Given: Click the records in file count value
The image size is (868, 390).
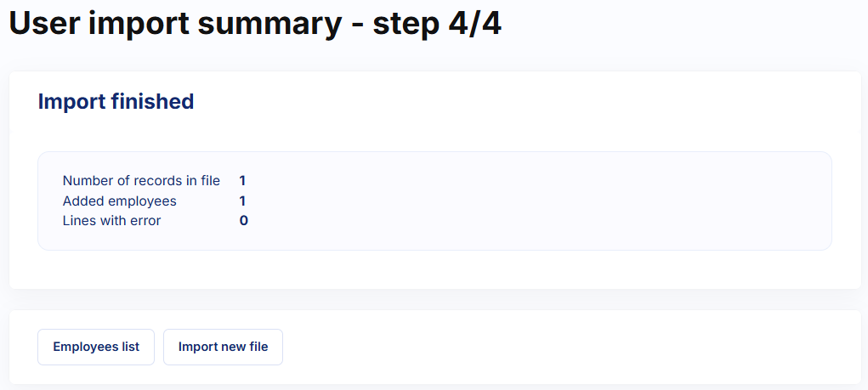Looking at the screenshot, I should [242, 181].
